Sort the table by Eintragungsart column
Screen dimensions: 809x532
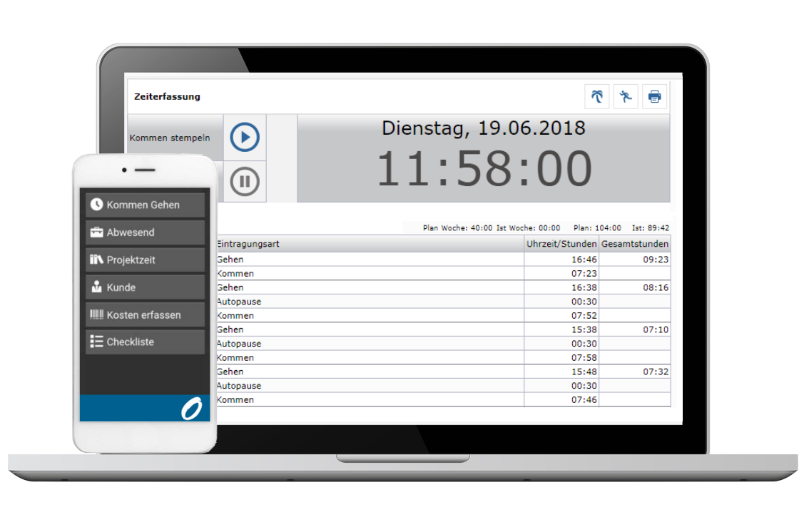[248, 243]
